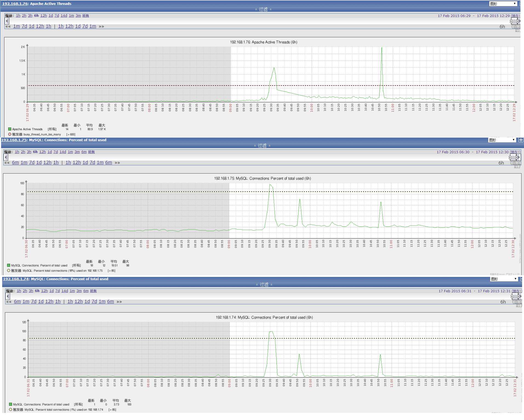The height and width of the screenshot is (420, 524).
Task: Set Apache graph zoom to 3m
Action: (78, 16)
